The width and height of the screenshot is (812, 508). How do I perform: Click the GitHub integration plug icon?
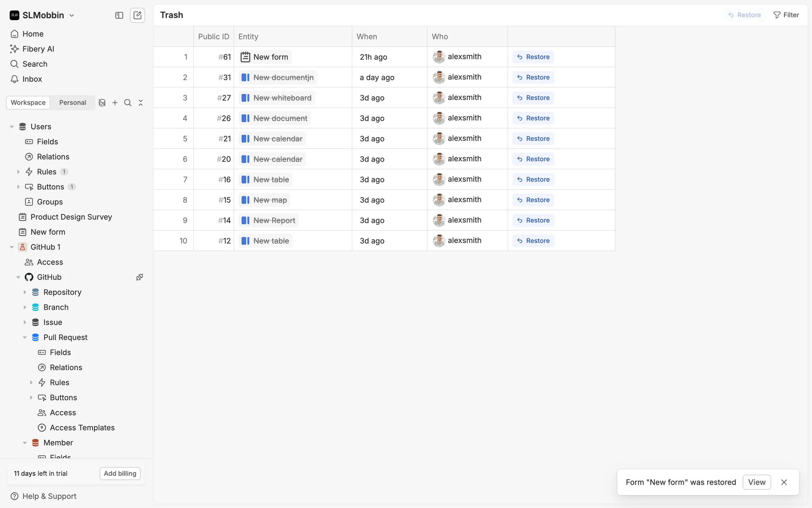(x=139, y=277)
